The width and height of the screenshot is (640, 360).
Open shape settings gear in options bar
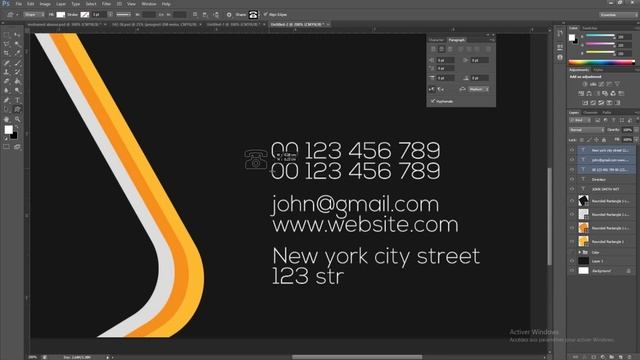(229, 15)
